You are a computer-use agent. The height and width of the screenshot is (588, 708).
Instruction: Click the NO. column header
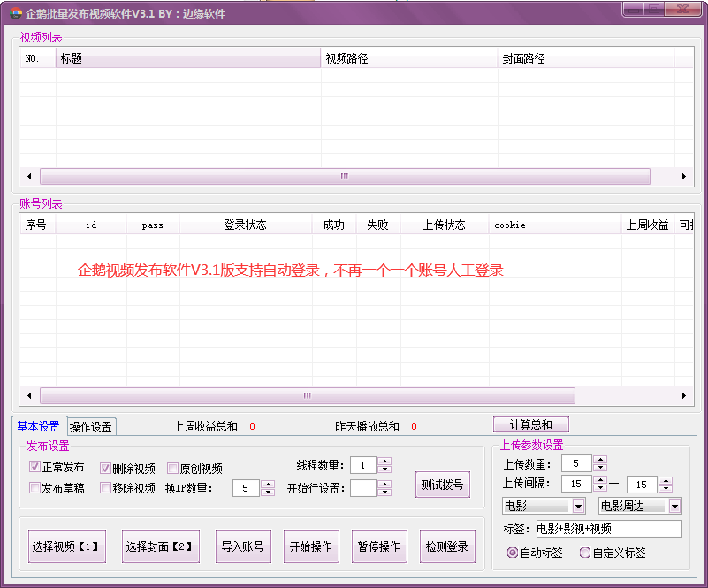38,58
